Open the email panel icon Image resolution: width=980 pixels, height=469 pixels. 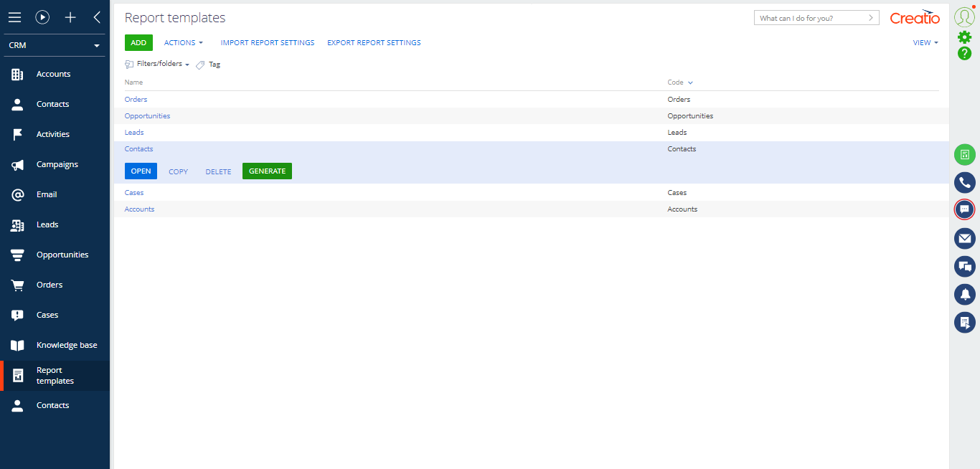point(964,238)
